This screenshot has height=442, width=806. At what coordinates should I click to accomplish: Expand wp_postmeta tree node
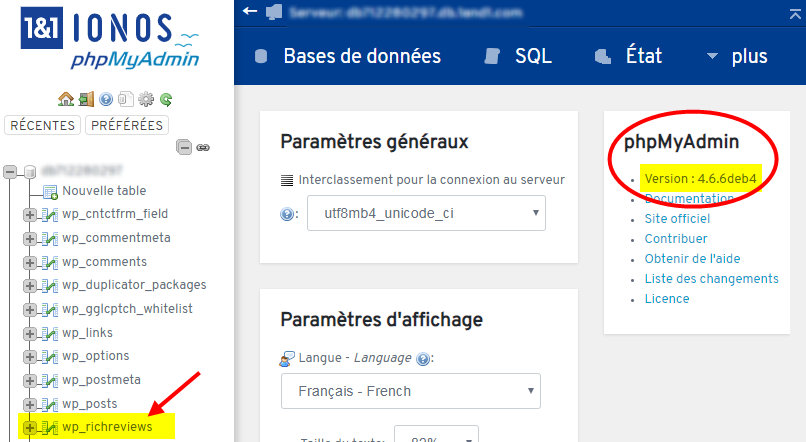click(30, 380)
